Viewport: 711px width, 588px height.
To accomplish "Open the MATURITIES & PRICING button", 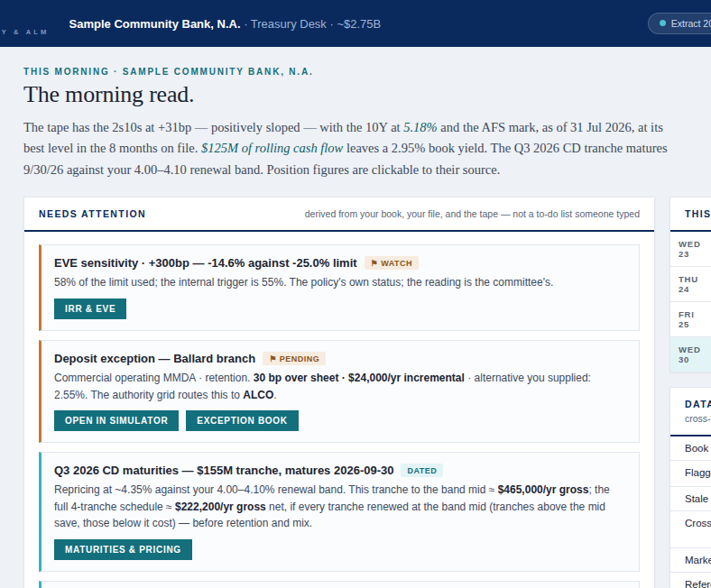I will (x=123, y=549).
